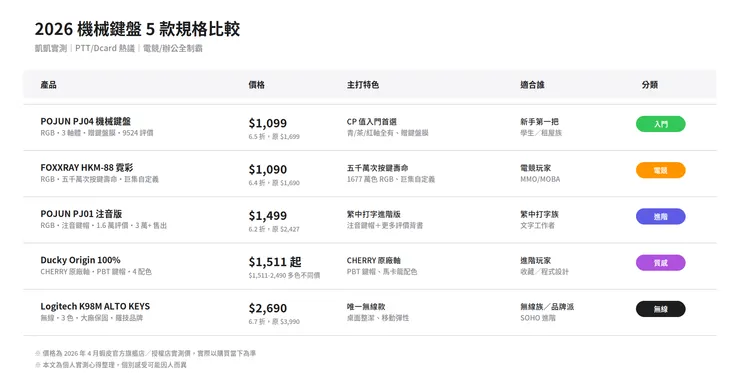The image size is (740, 382).
Task: Click product name 'FOXXRAY HKM-88 霓彩'
Action: pyautogui.click(x=87, y=168)
